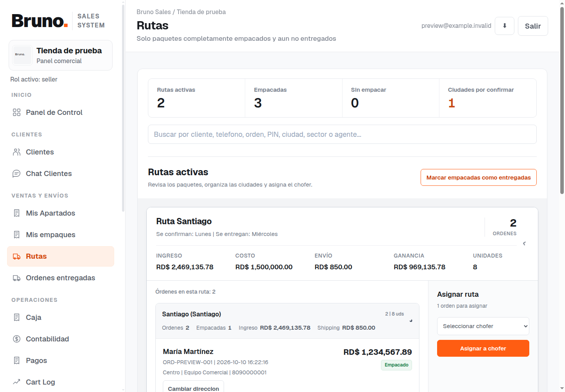Click the María Martínez customer name
This screenshot has height=392, width=565.
188,352
